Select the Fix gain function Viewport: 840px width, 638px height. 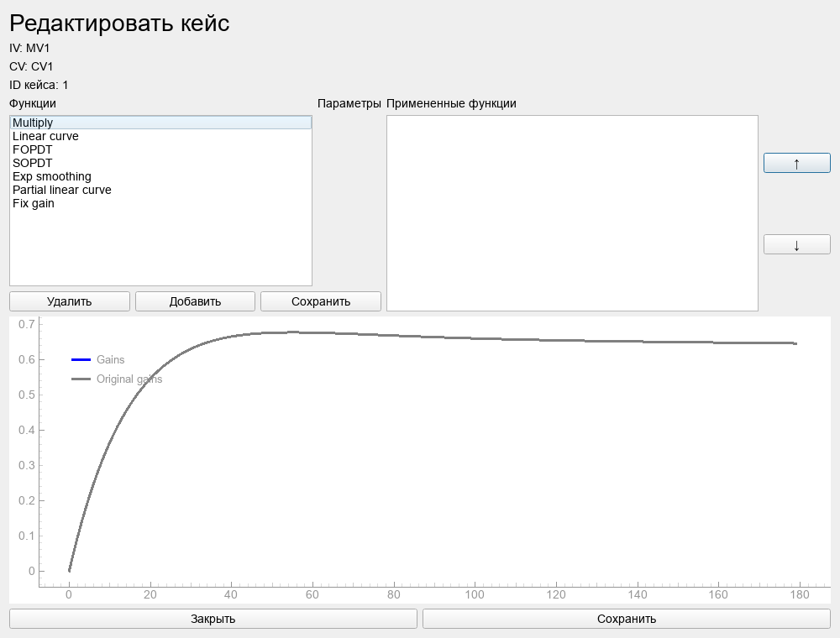point(160,203)
